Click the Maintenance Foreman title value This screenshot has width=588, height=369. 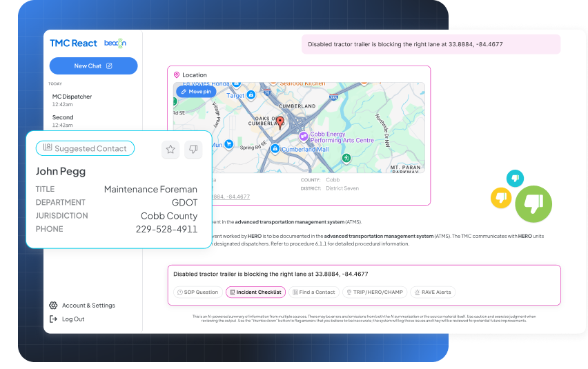(x=150, y=190)
